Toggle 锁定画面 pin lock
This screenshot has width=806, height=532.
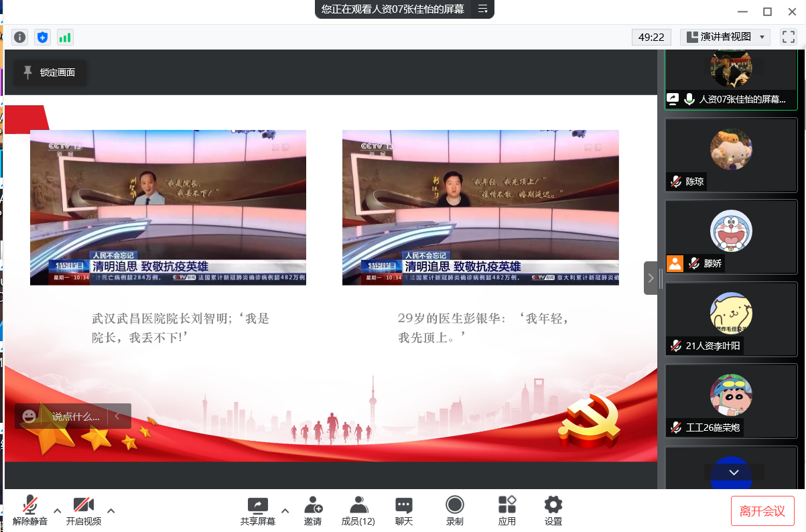coord(50,72)
